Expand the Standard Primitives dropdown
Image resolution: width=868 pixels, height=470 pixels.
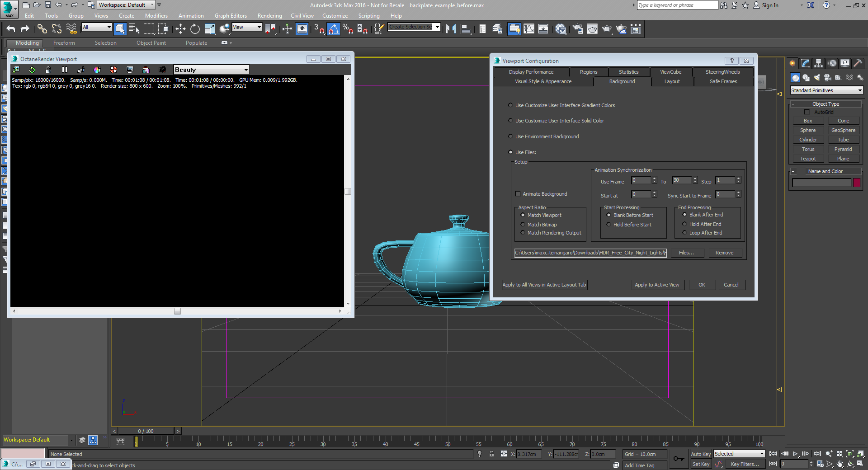click(x=826, y=90)
